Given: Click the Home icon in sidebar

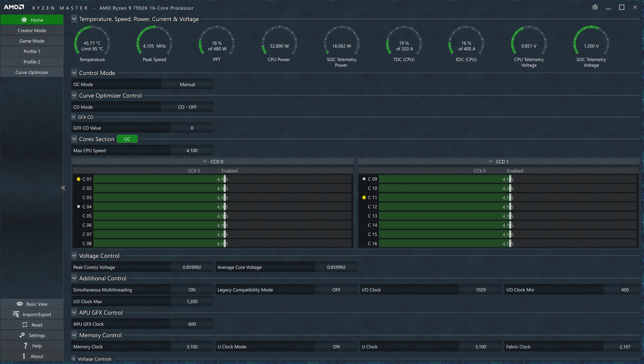Looking at the screenshot, I should click(24, 20).
